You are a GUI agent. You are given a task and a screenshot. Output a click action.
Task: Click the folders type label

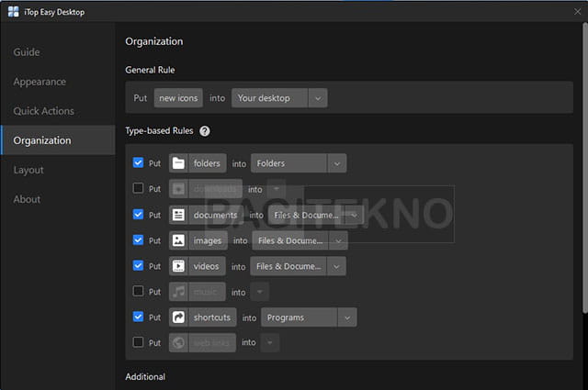pyautogui.click(x=207, y=163)
